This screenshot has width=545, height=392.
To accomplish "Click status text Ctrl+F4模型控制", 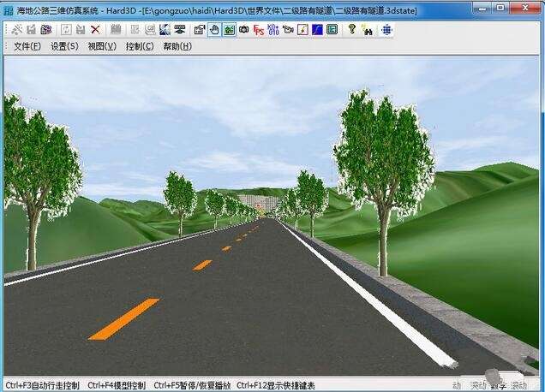I will (117, 385).
